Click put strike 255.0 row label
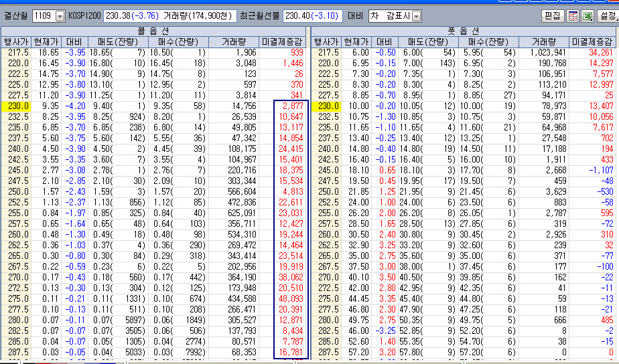619x364 pixels. tap(328, 213)
